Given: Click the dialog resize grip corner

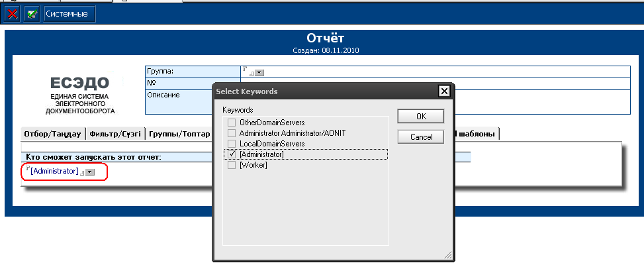Looking at the screenshot, I should [448, 255].
